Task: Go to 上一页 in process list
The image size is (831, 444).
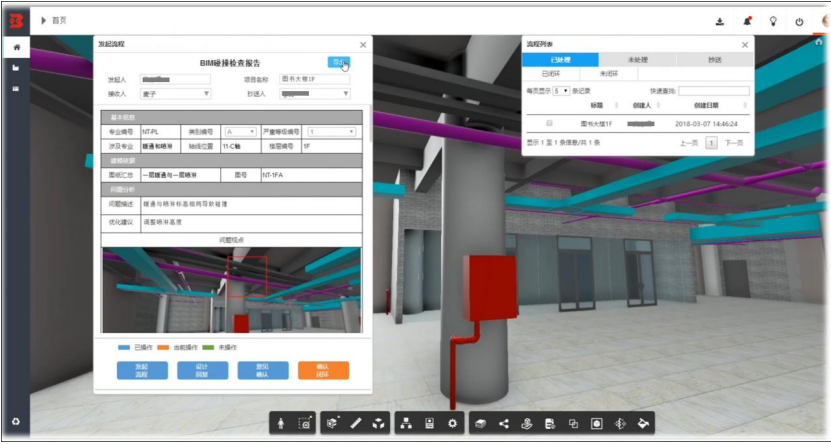Action: pyautogui.click(x=689, y=143)
